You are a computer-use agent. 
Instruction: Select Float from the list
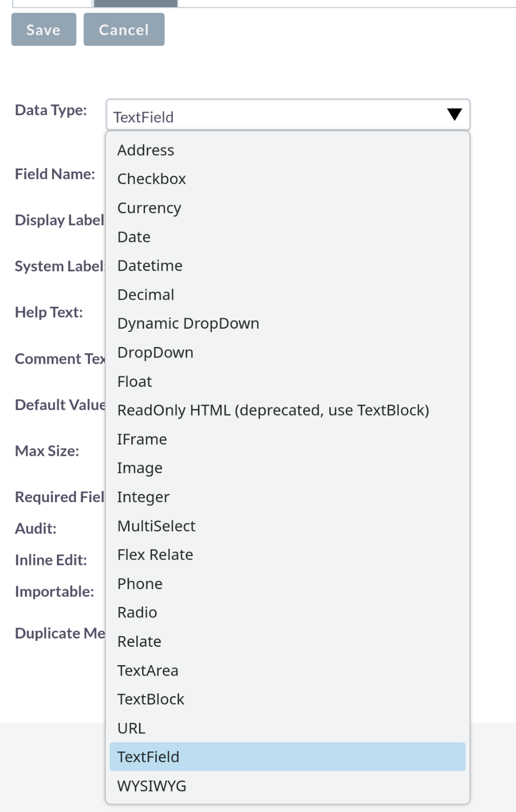click(x=287, y=381)
